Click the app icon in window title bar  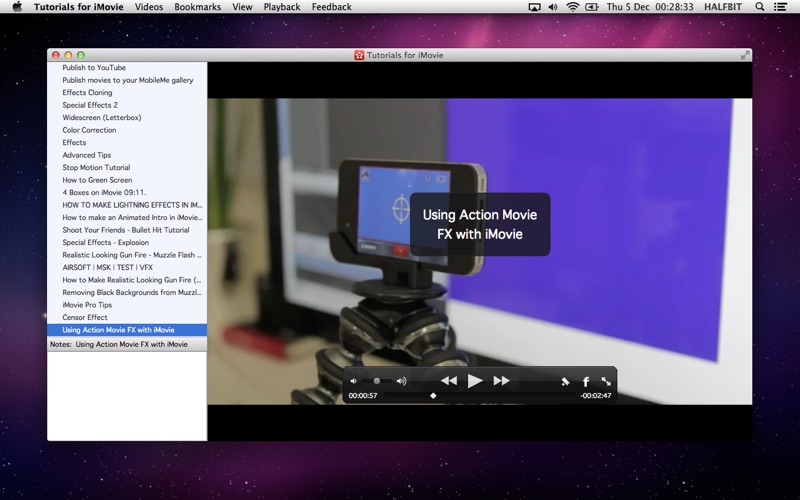[x=359, y=55]
